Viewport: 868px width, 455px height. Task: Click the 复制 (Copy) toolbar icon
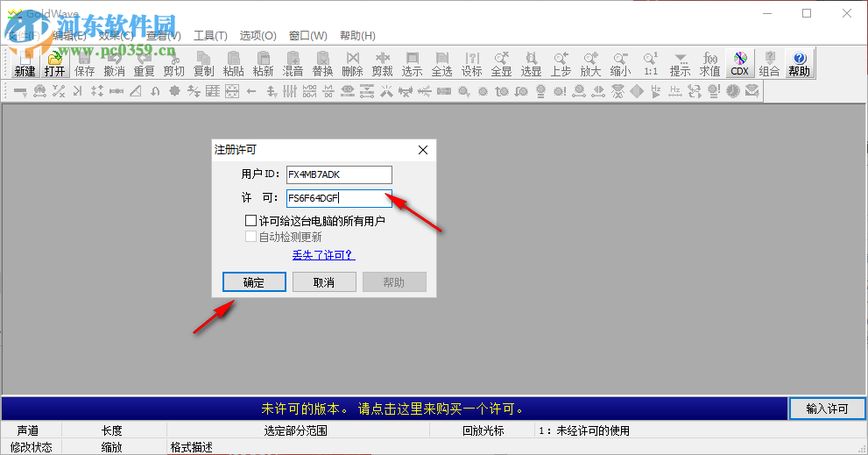[x=204, y=63]
